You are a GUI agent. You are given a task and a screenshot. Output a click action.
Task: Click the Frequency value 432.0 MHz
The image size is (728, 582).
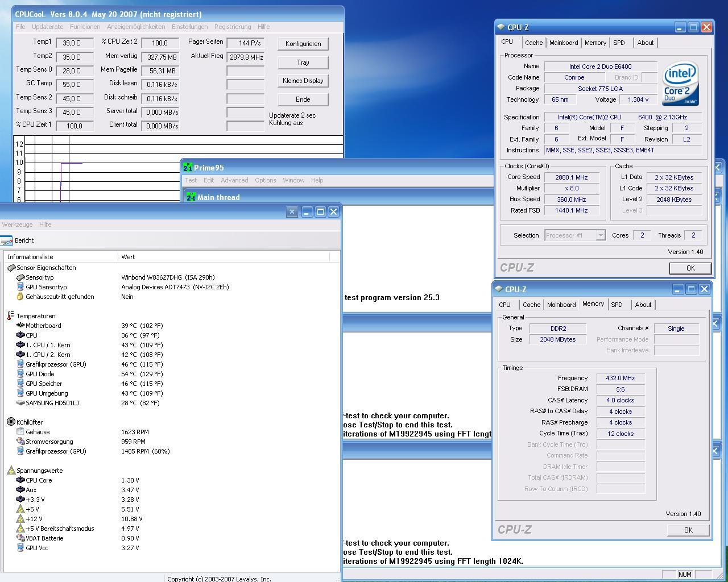[x=621, y=378]
